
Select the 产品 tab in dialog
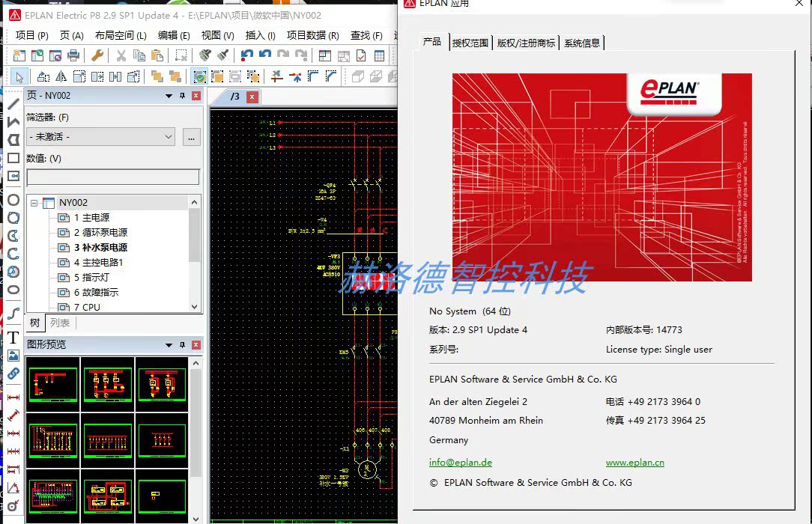click(432, 42)
